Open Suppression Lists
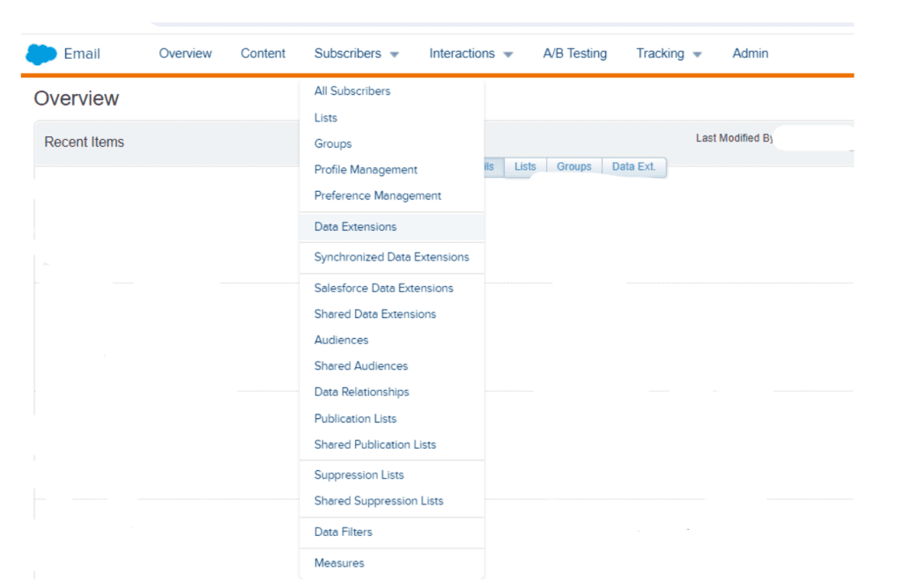Screen dimensions: 902x588 359,474
